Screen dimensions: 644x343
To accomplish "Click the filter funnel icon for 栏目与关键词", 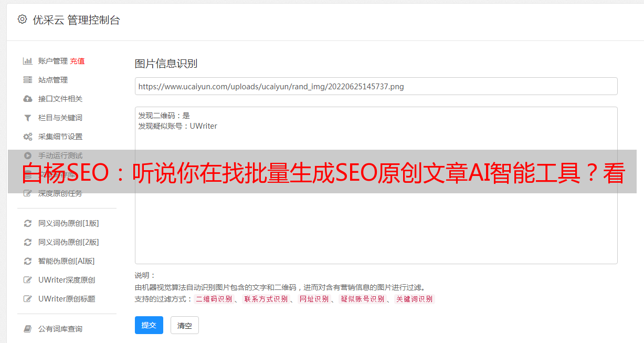I will pyautogui.click(x=28, y=118).
